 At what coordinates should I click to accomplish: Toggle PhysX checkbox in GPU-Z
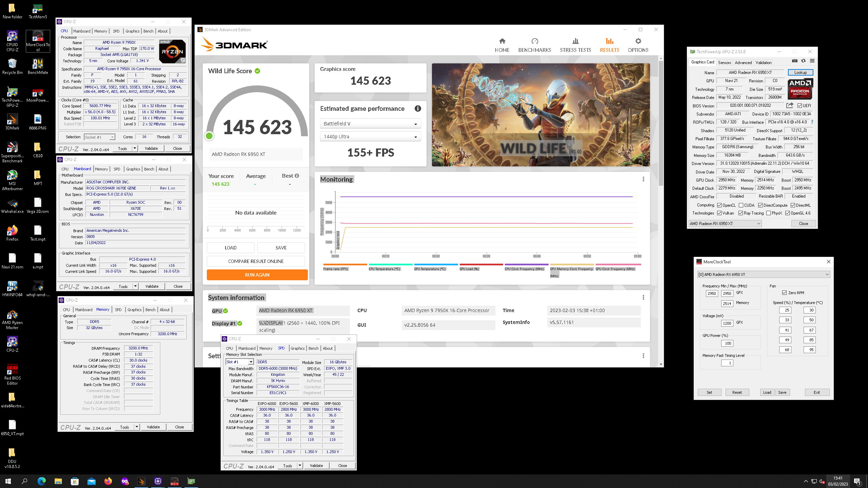[x=768, y=213]
